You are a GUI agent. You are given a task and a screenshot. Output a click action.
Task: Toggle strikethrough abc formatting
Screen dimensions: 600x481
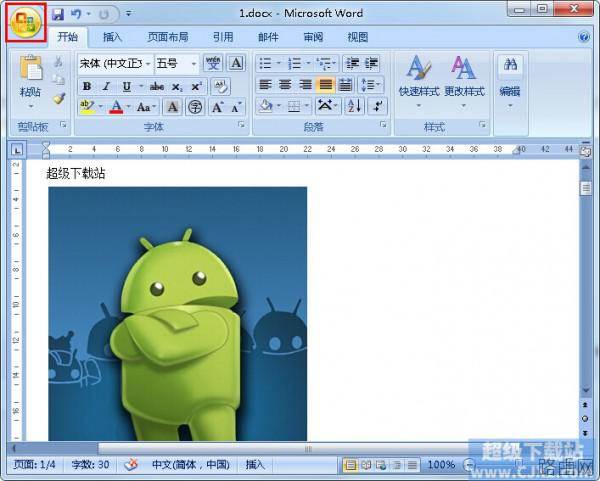tap(157, 87)
